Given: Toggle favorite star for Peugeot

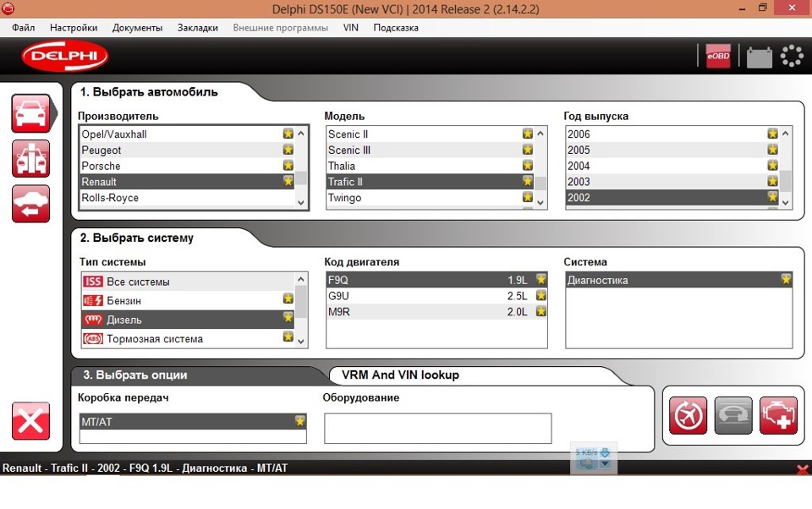Looking at the screenshot, I should point(288,150).
